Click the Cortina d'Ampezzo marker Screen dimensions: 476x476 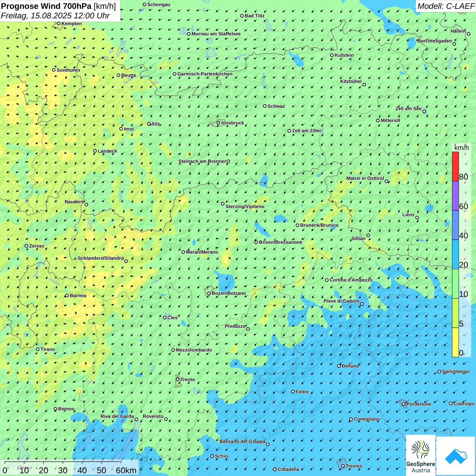point(327,280)
